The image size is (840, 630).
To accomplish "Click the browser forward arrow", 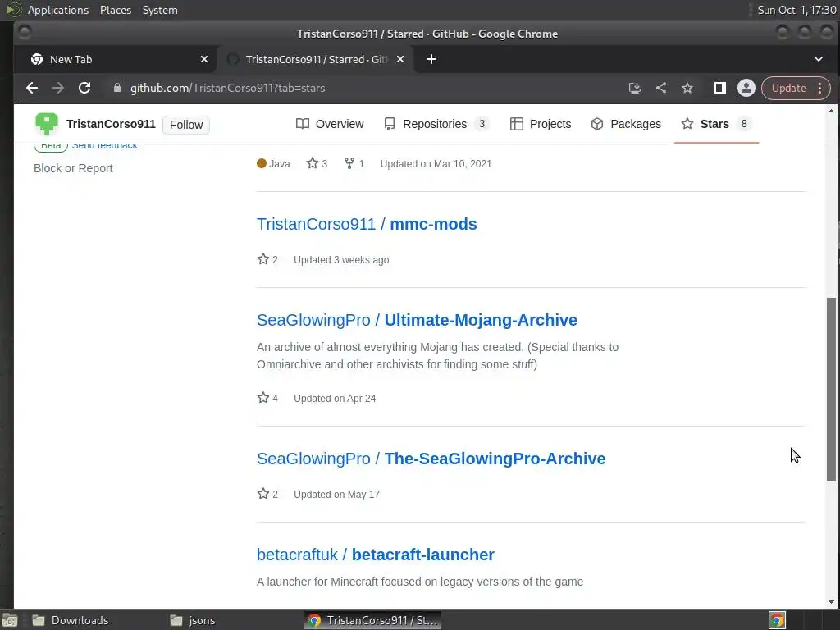I will [x=58, y=88].
